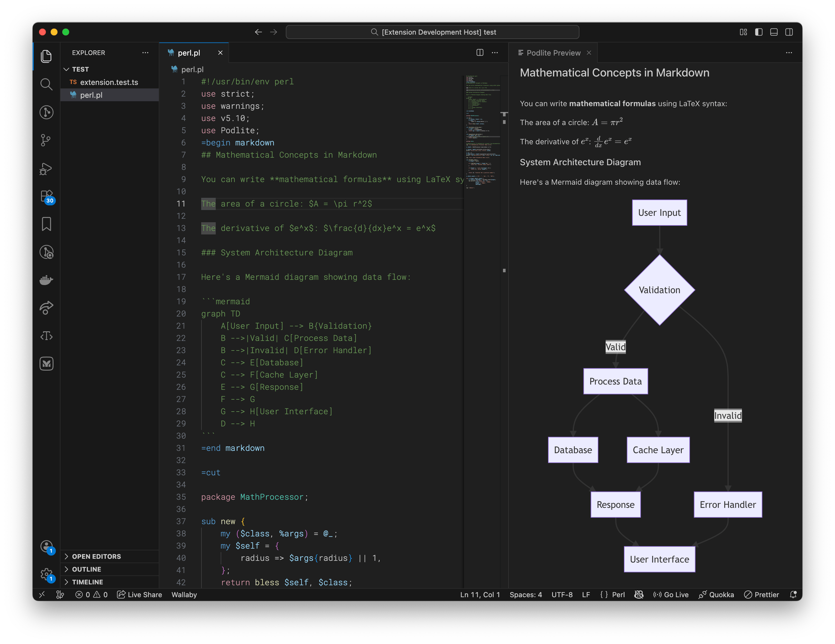Open the Bookmarks view in the activity bar

46,225
